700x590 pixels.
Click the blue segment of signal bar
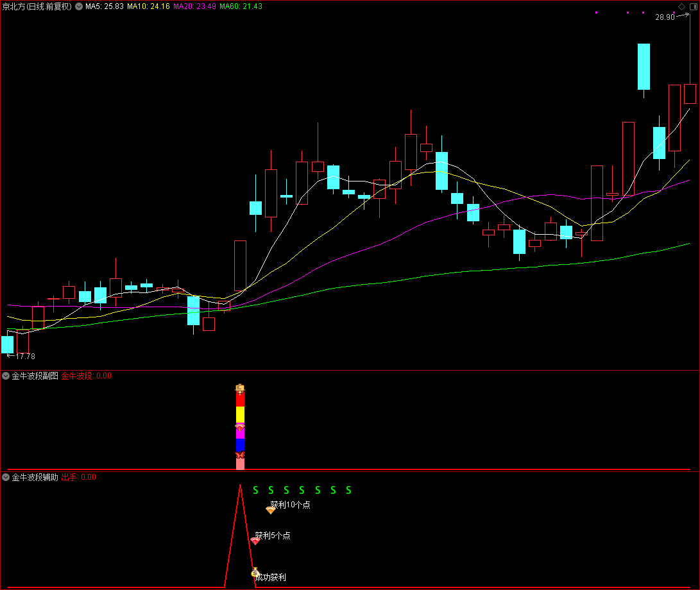pyautogui.click(x=240, y=445)
